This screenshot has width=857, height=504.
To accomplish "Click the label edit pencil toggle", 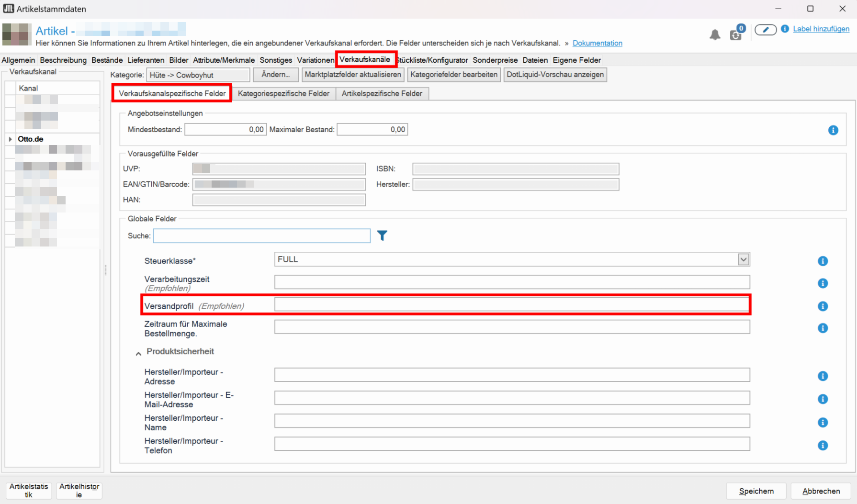I will click(765, 30).
